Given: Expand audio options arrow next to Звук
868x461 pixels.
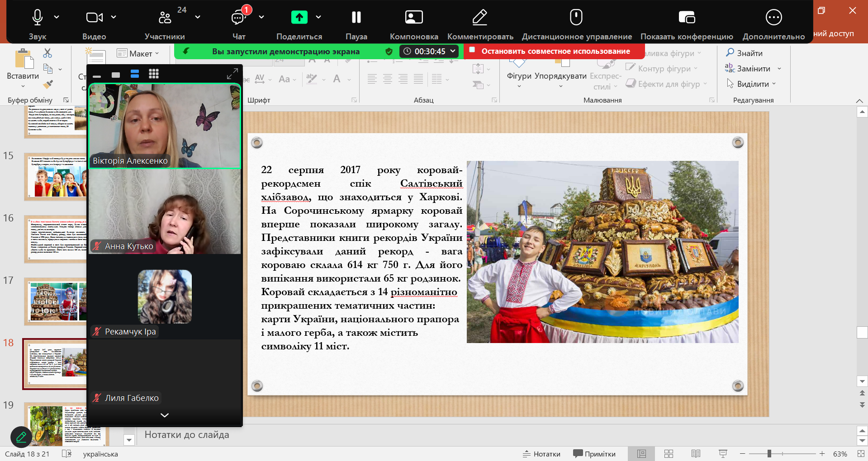Looking at the screenshot, I should (x=57, y=17).
